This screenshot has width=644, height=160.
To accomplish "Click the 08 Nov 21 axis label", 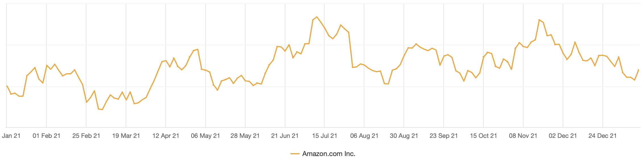I will pos(523,136).
